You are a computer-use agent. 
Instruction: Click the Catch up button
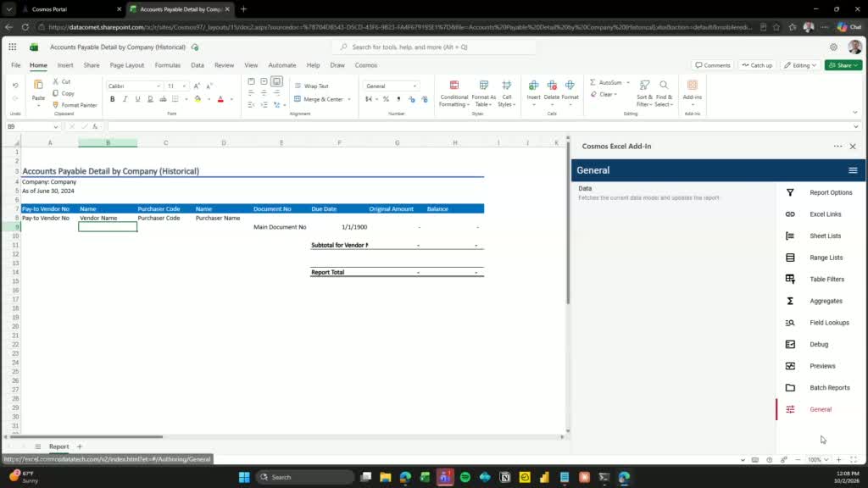pos(757,65)
